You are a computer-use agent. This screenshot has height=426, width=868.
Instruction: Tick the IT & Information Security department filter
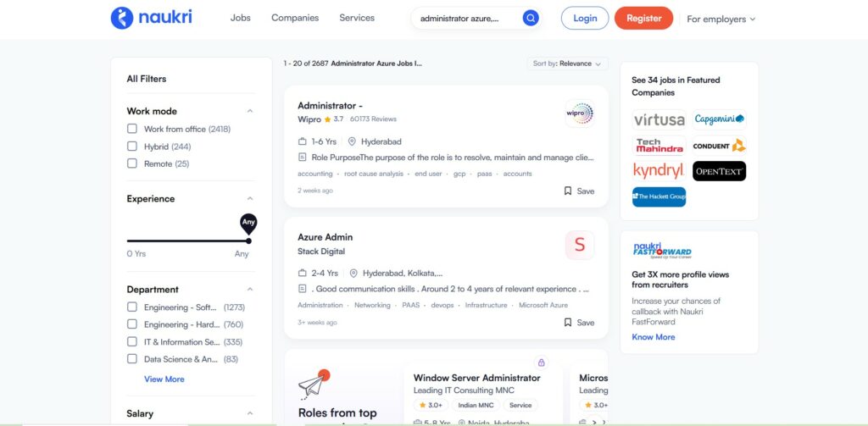[131, 341]
